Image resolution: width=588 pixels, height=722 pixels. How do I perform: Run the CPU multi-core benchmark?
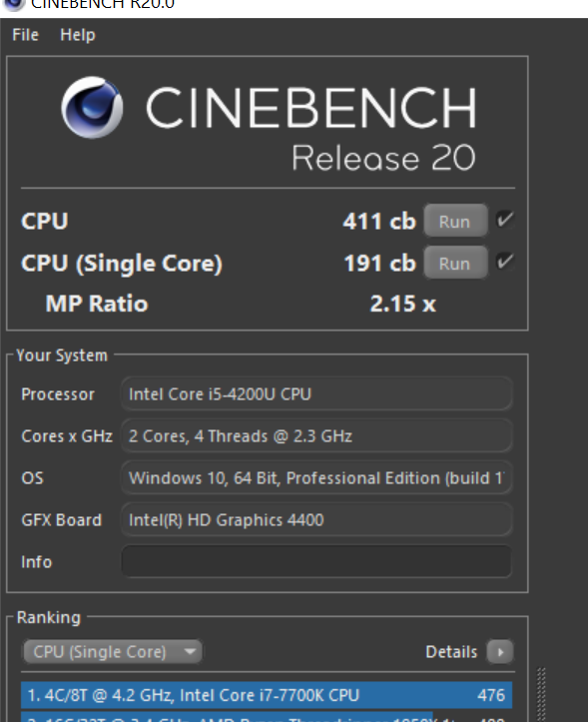click(x=455, y=221)
